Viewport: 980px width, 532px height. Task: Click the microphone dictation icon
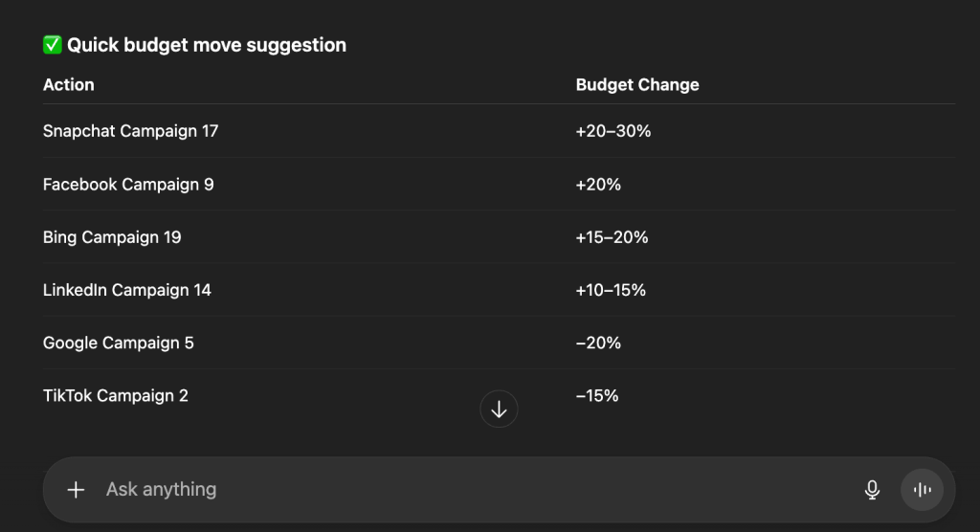click(872, 490)
